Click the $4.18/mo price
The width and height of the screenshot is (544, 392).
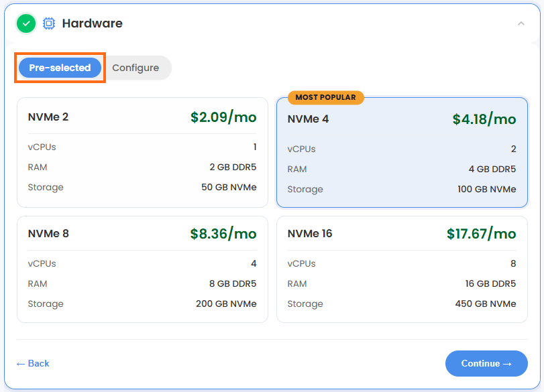[x=484, y=119]
